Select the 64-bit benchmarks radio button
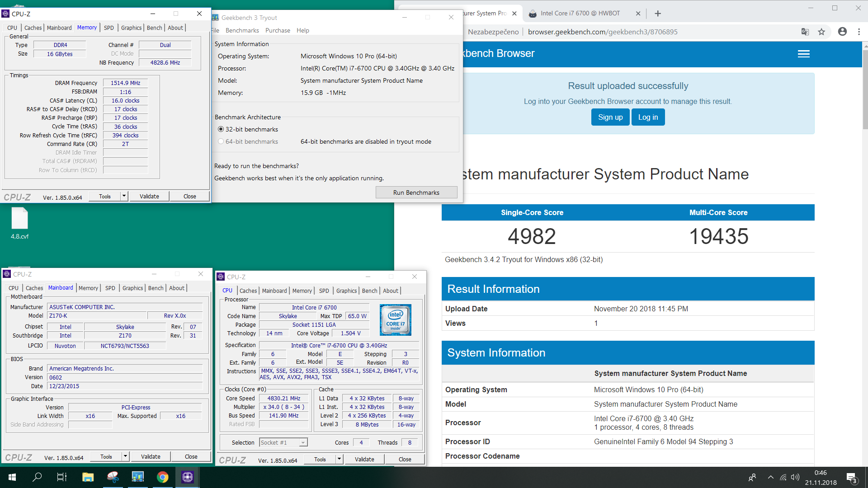 pos(221,141)
